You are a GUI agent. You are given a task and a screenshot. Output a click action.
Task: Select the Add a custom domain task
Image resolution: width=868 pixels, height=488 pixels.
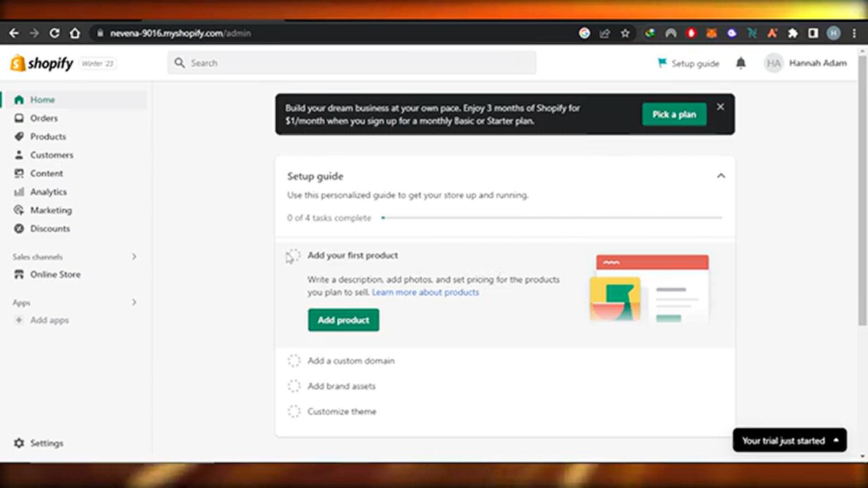click(x=351, y=361)
